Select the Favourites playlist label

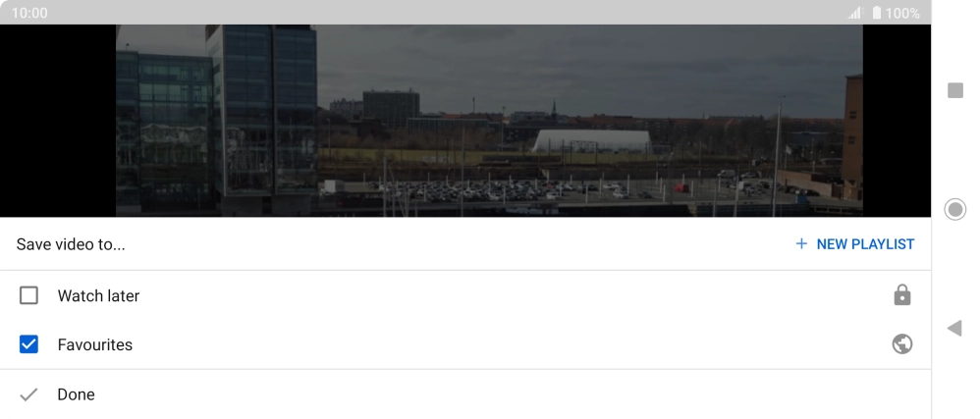tap(95, 344)
